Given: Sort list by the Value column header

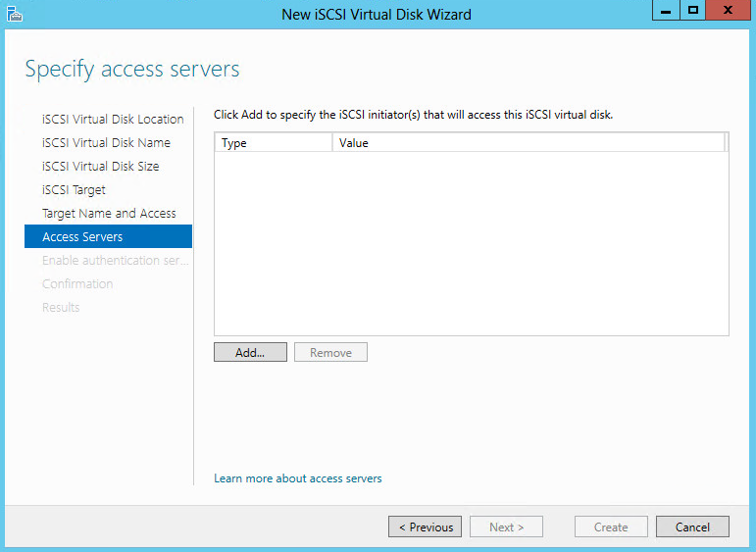Looking at the screenshot, I should click(528, 143).
